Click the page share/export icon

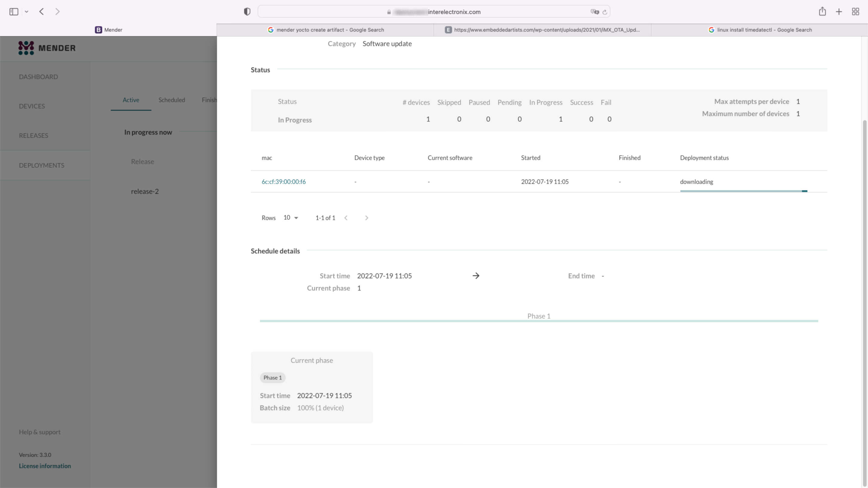tap(823, 11)
